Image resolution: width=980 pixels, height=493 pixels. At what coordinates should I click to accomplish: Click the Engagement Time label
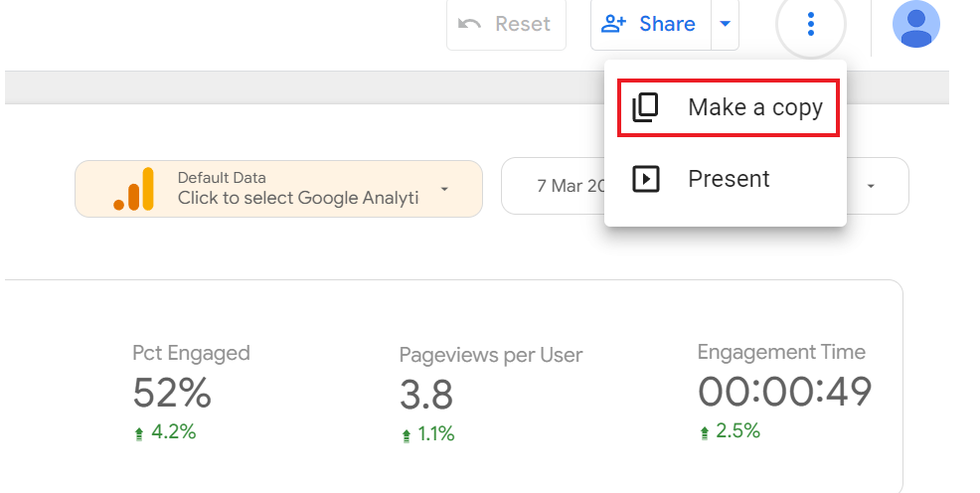pyautogui.click(x=781, y=352)
